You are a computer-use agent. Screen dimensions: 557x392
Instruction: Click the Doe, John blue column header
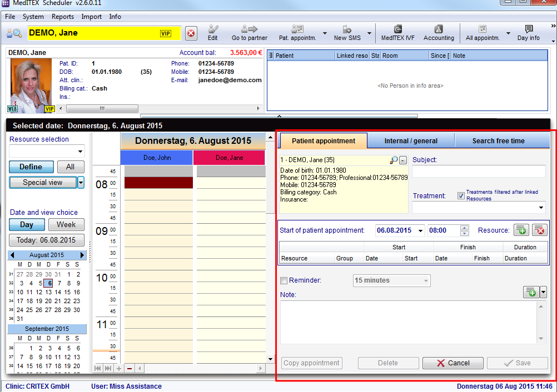click(x=157, y=158)
